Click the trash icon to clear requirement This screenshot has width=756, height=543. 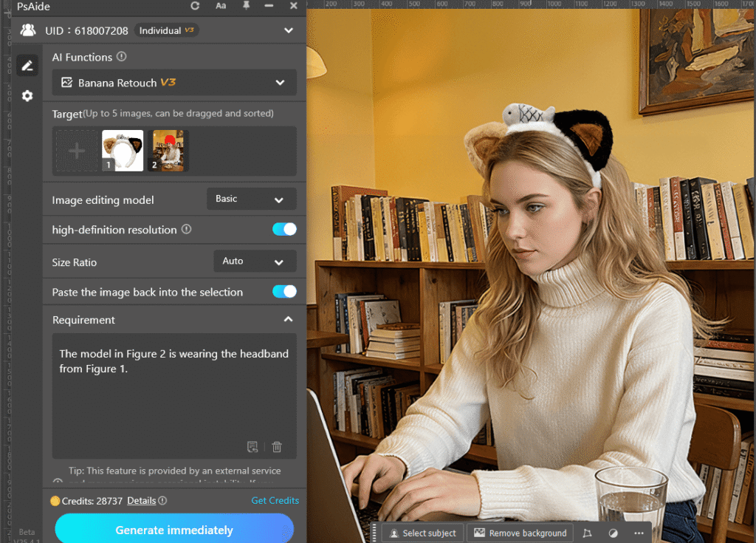(277, 446)
